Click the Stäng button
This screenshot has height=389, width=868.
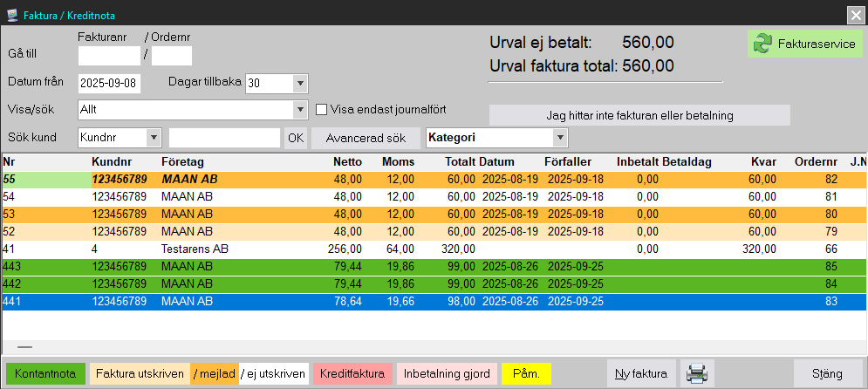pyautogui.click(x=827, y=373)
